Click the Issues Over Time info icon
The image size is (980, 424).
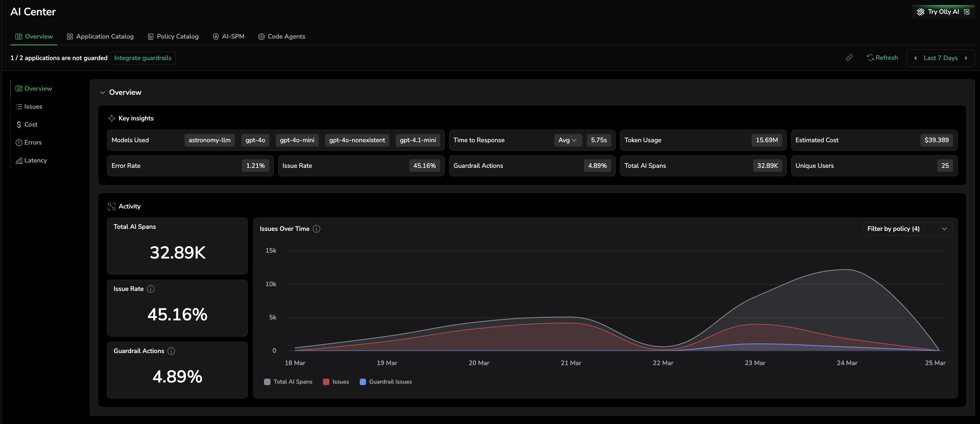click(x=316, y=229)
